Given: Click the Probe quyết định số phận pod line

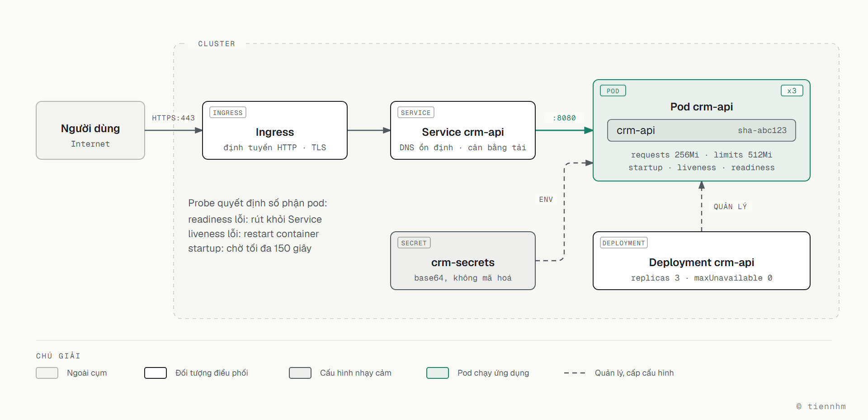Looking at the screenshot, I should pos(258,203).
